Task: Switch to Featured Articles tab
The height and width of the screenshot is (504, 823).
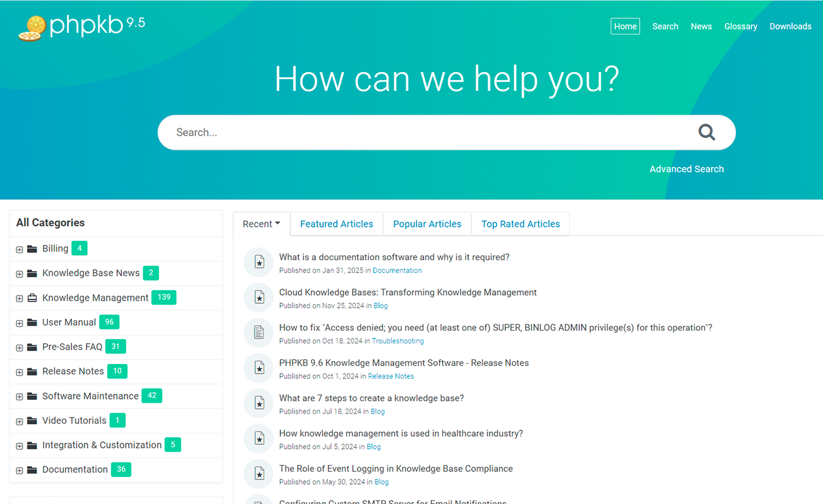Action: pos(336,224)
